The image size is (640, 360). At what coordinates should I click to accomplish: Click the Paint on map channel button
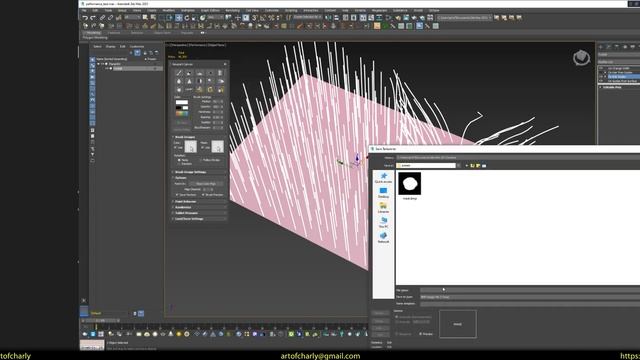coord(206,184)
